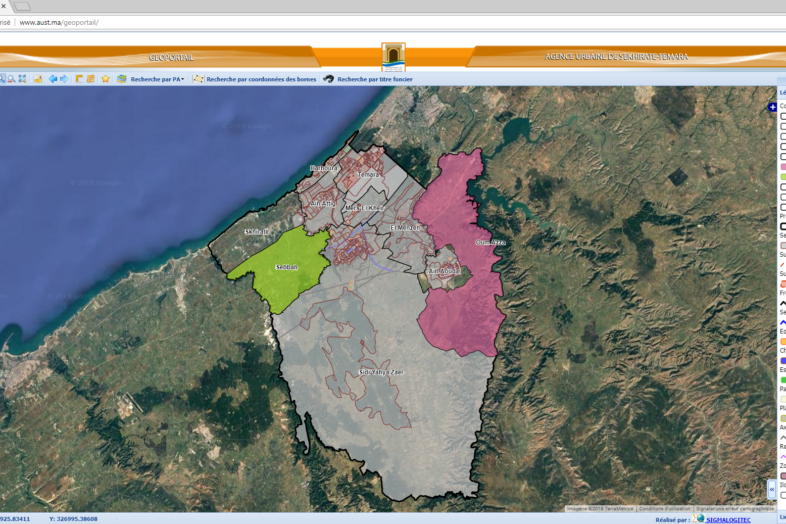This screenshot has width=786, height=524.
Task: Select the zoom to full extent tool
Action: pyautogui.click(x=22, y=79)
